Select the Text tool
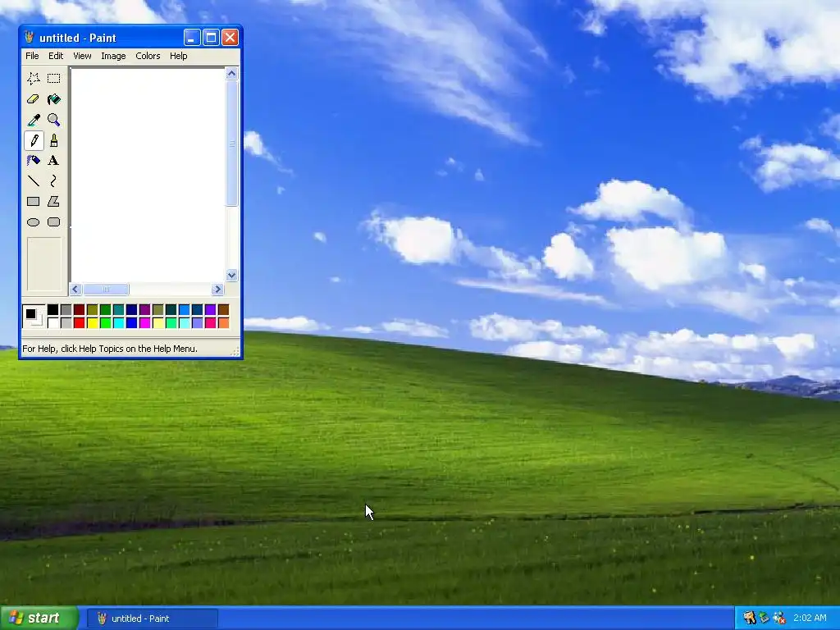 point(53,161)
